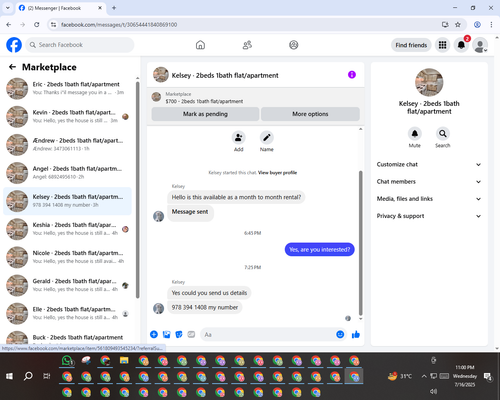This screenshot has width=500, height=400.
Task: Click the message text field Aa
Action: click(267, 334)
